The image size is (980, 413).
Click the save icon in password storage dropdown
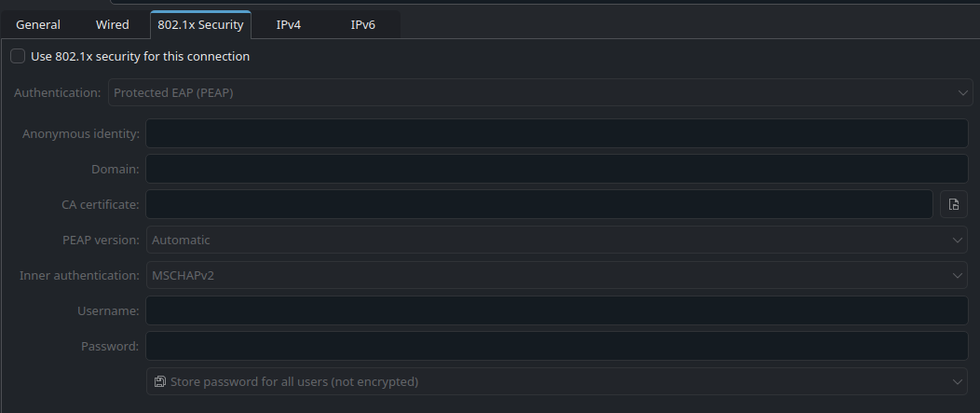(159, 381)
